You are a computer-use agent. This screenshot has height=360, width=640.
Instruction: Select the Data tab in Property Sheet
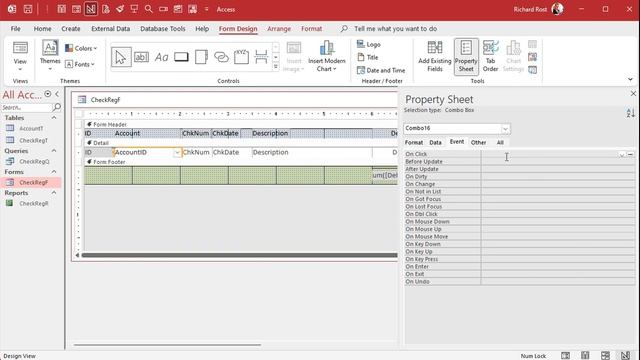click(x=436, y=142)
